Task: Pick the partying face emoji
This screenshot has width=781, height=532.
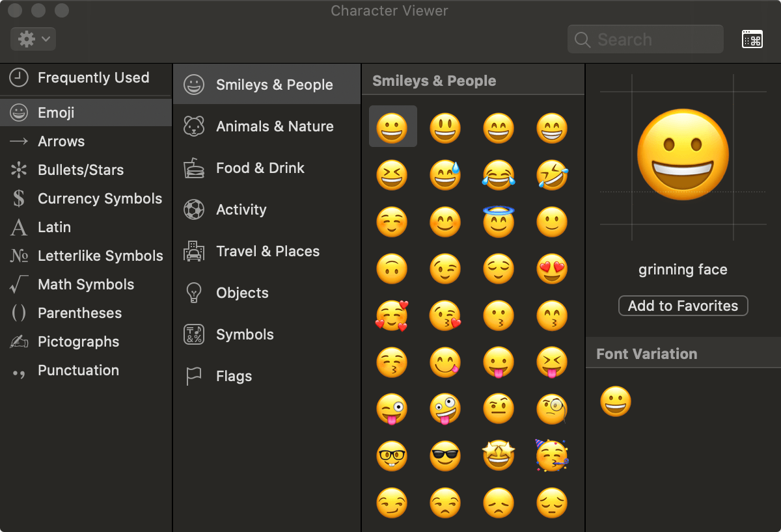Action: pyautogui.click(x=552, y=455)
